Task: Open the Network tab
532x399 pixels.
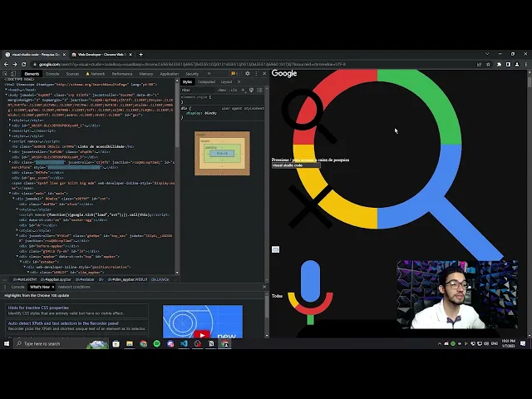Action: coord(96,74)
